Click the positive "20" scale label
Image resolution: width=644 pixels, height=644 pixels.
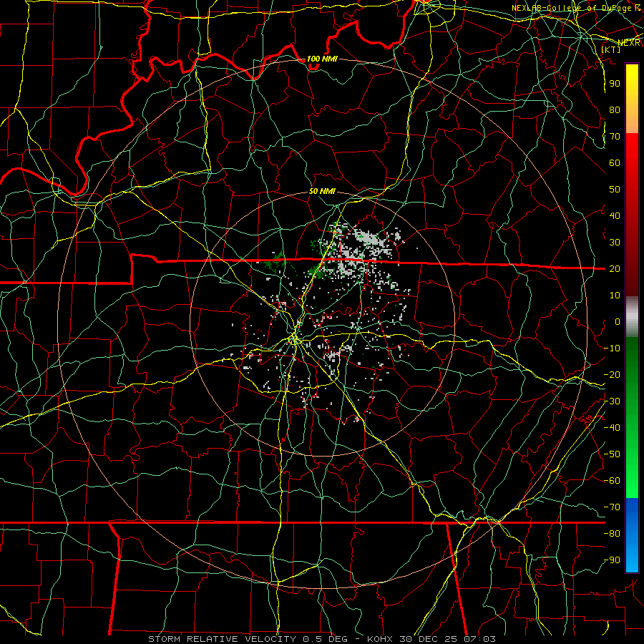(x=615, y=269)
